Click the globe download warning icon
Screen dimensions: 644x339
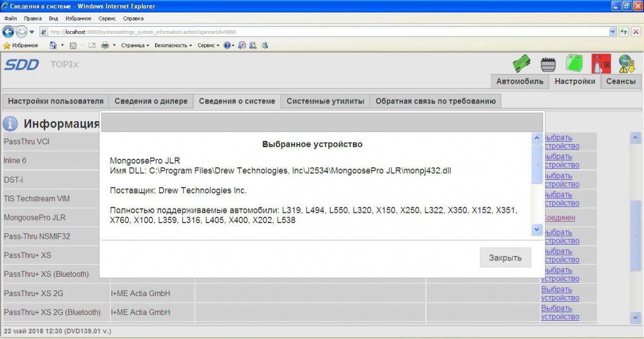pyautogui.click(x=627, y=64)
